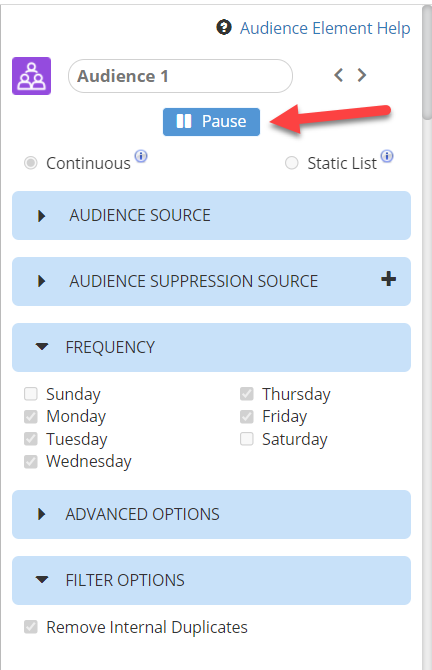The image size is (432, 670).
Task: Go to previous element with left chevron
Action: [338, 75]
